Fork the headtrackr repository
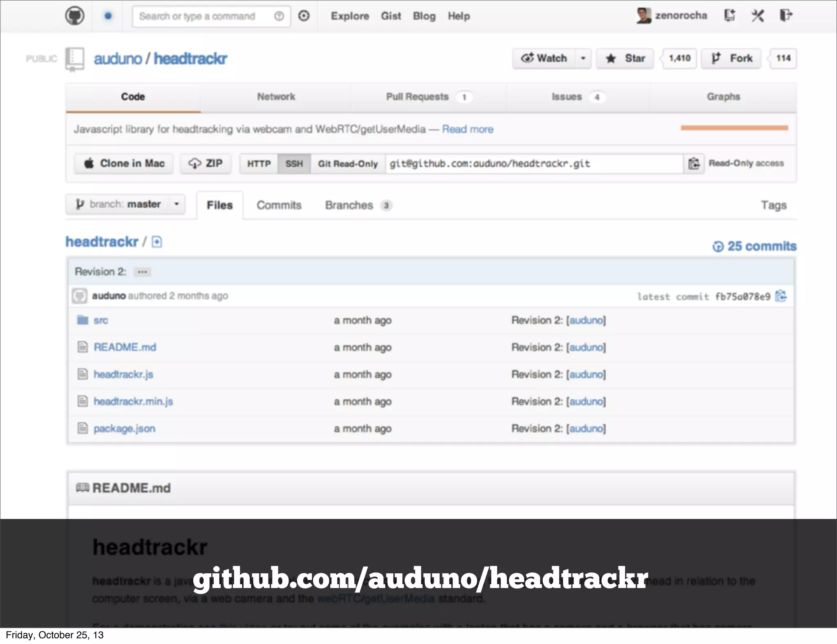Screen dimensions: 837x644 point(731,58)
